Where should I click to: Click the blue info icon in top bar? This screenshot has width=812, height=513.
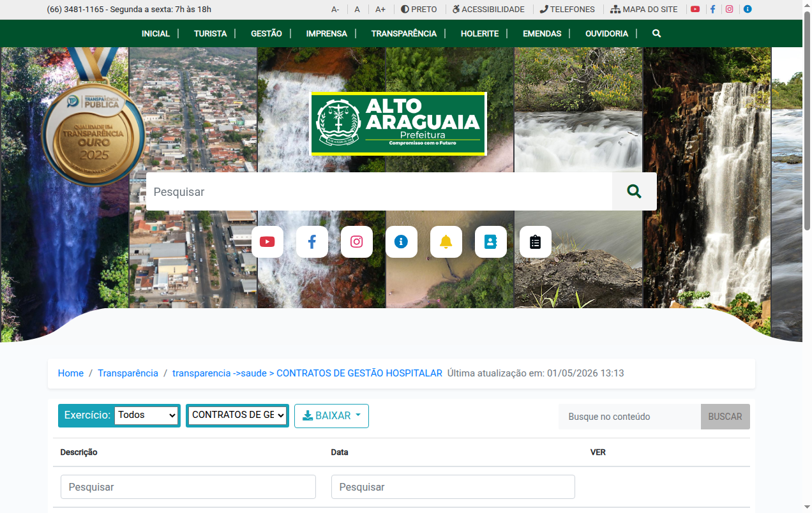coord(748,10)
